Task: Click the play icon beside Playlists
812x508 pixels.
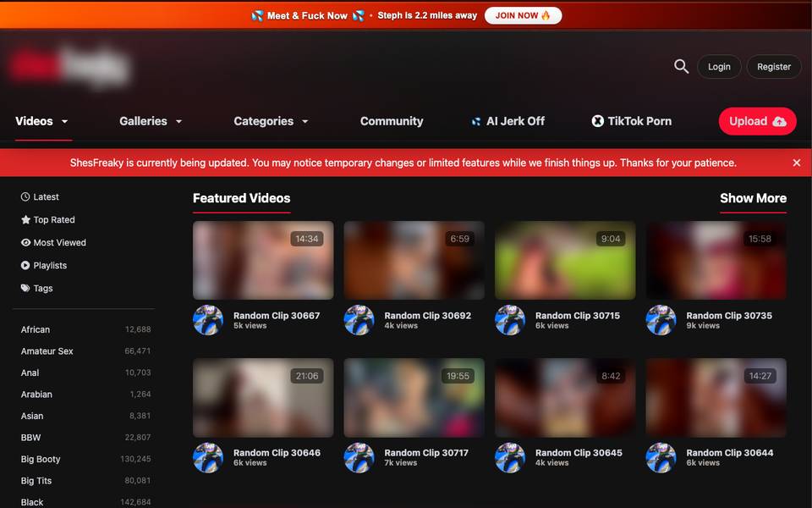Action: coord(25,265)
